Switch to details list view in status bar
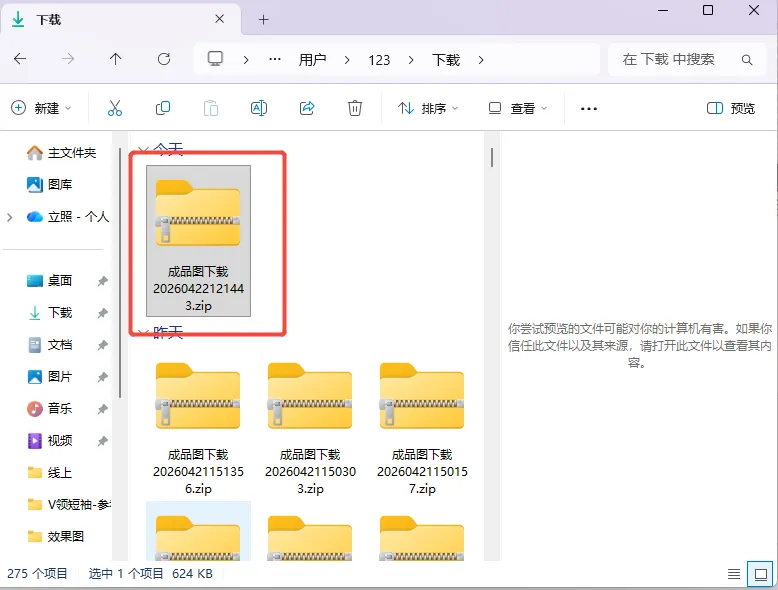Screen dimensions: 778x590 [x=734, y=574]
